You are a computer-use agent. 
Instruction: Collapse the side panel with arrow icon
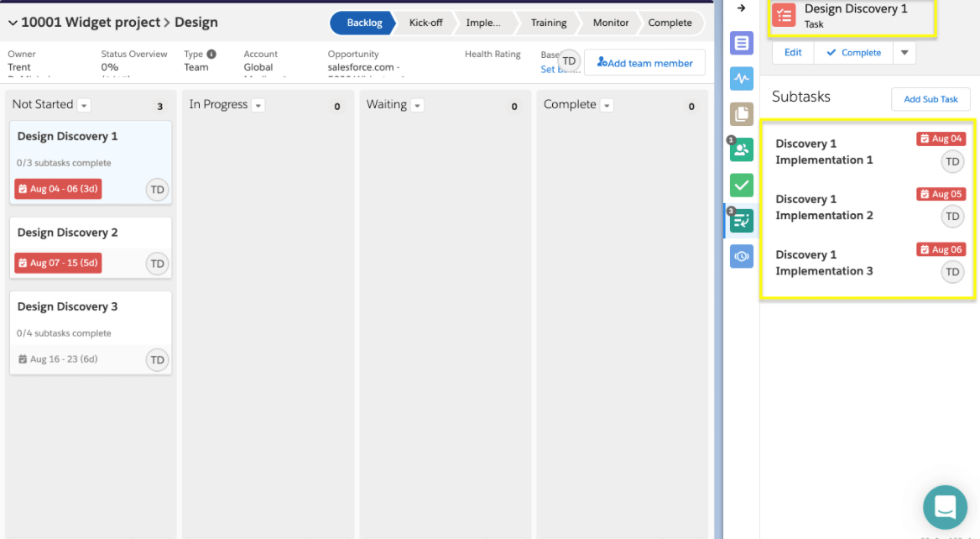(x=741, y=8)
